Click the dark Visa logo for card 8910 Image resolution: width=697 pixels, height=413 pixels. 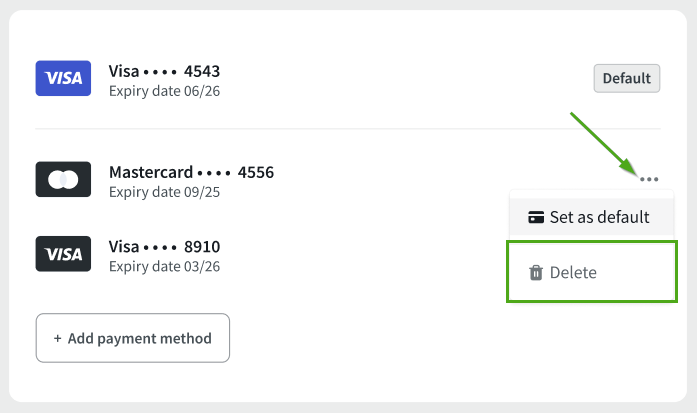point(63,254)
